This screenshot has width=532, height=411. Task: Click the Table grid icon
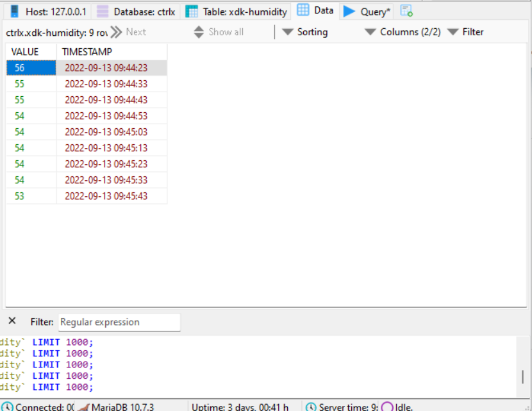point(192,12)
